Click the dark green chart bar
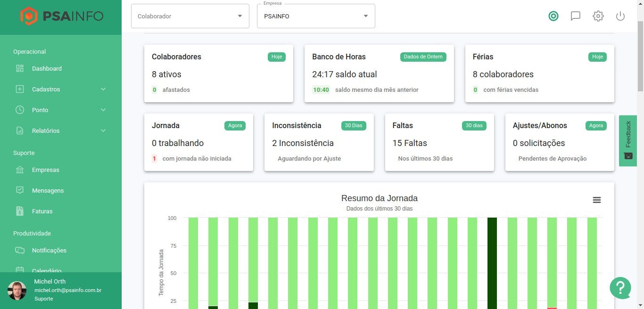The width and height of the screenshot is (644, 309). (492, 263)
